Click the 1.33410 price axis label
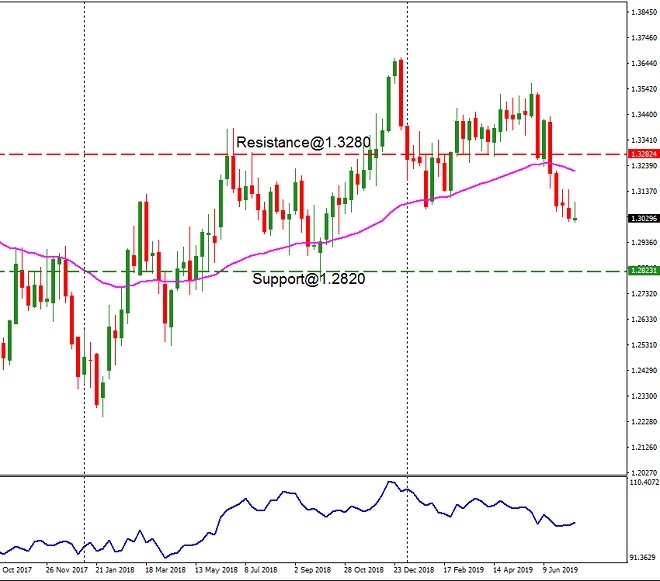The width and height of the screenshot is (660, 581). 644,140
